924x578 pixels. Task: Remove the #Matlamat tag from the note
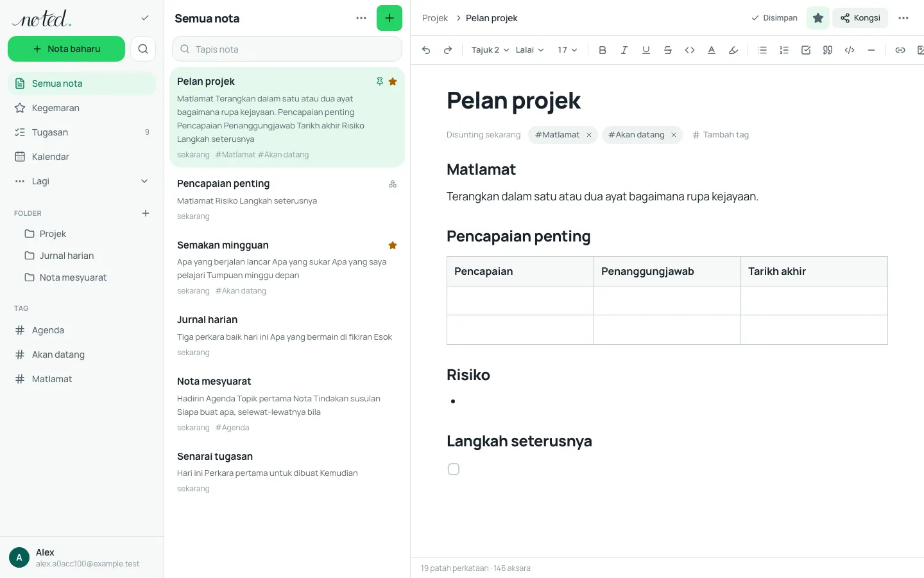pos(589,135)
